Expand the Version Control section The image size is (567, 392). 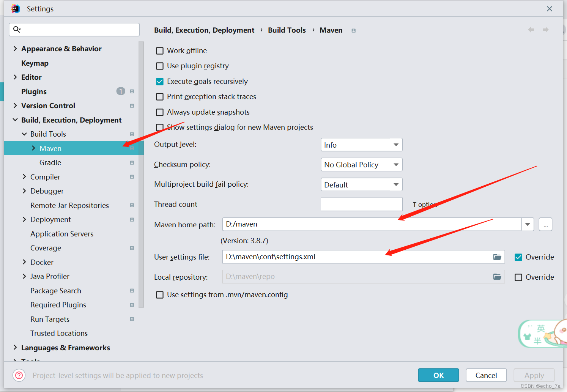(15, 105)
